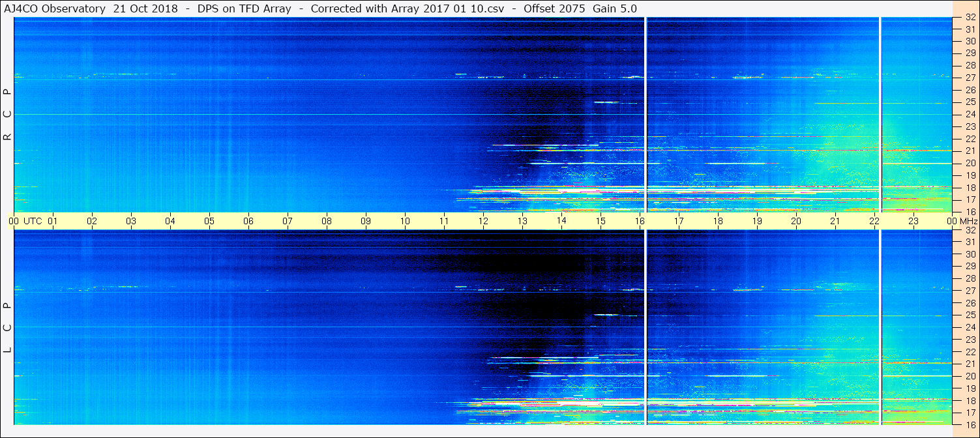Screen dimensions: 980x438
Task: Select the "Gain 5.0" value in header
Action: click(x=615, y=8)
